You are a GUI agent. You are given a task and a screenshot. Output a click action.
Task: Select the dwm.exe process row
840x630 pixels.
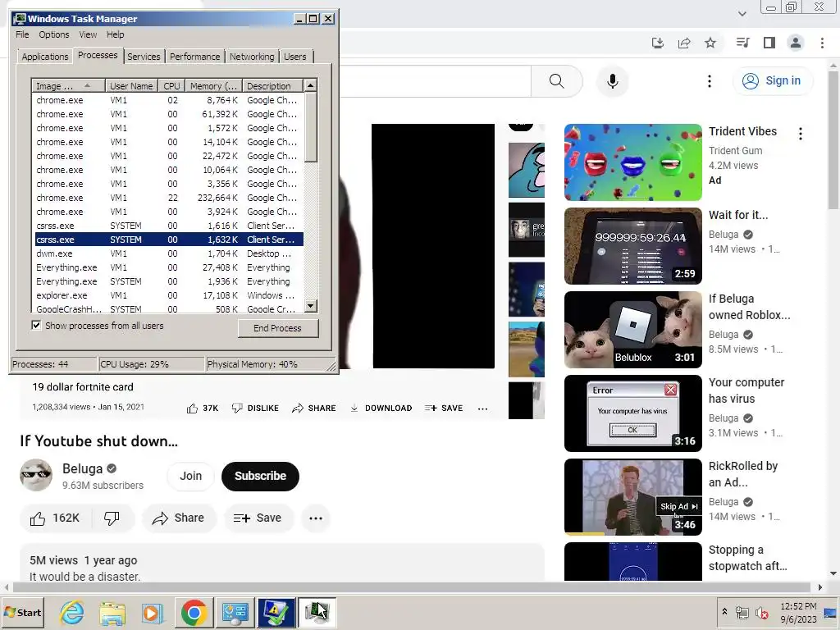[168, 253]
